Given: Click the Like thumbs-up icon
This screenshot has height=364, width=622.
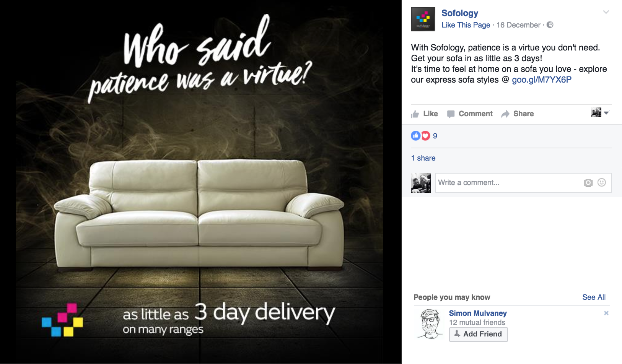Looking at the screenshot, I should click(x=415, y=114).
